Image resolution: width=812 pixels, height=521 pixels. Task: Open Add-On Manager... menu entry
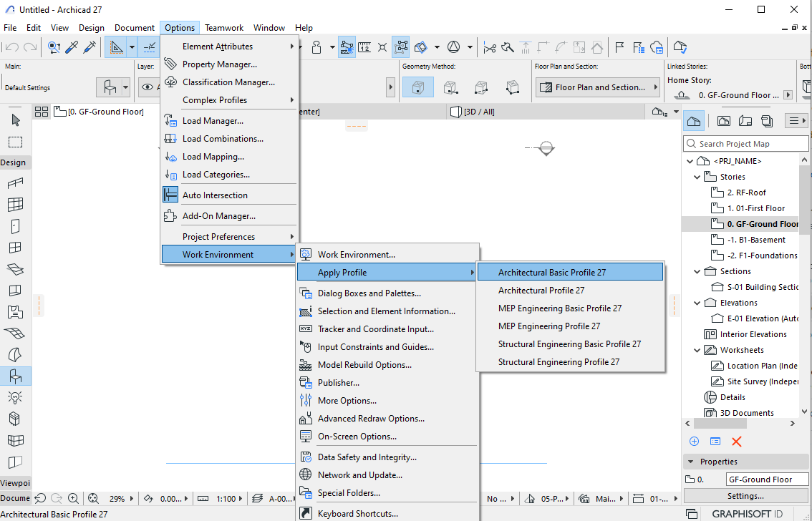[x=228, y=215]
